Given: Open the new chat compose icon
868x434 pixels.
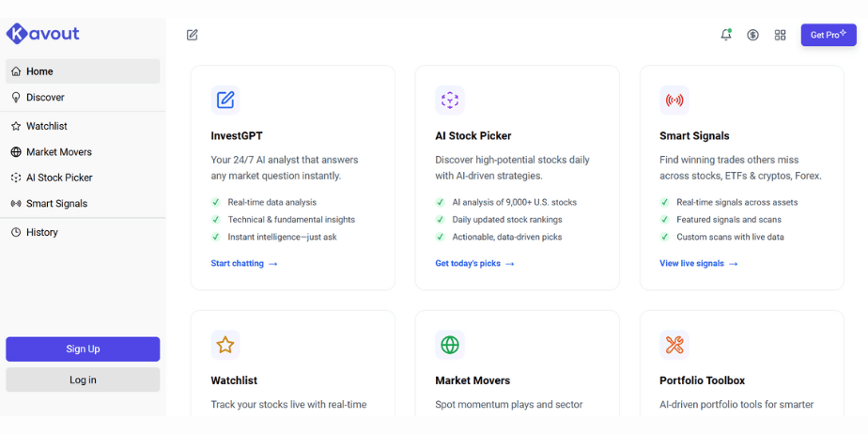Looking at the screenshot, I should [x=192, y=35].
